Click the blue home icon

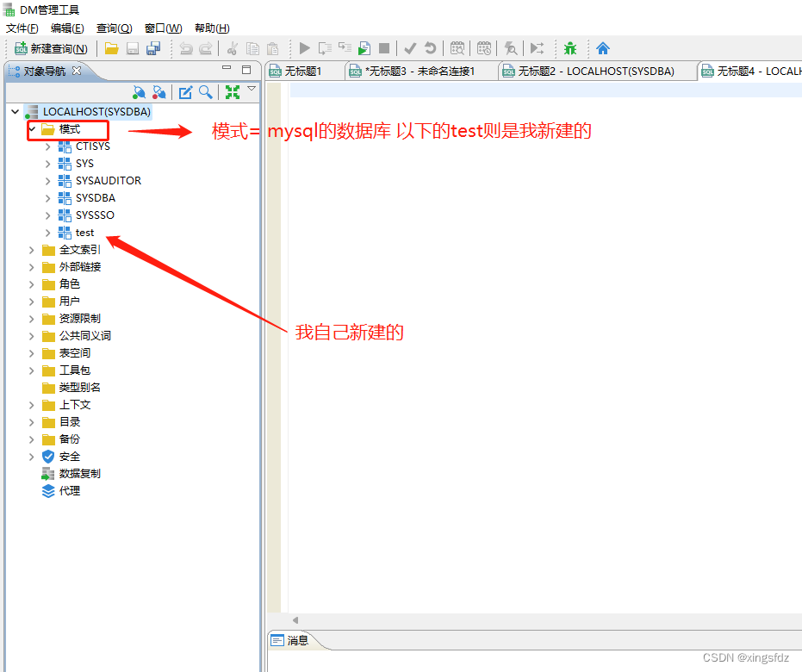(603, 48)
